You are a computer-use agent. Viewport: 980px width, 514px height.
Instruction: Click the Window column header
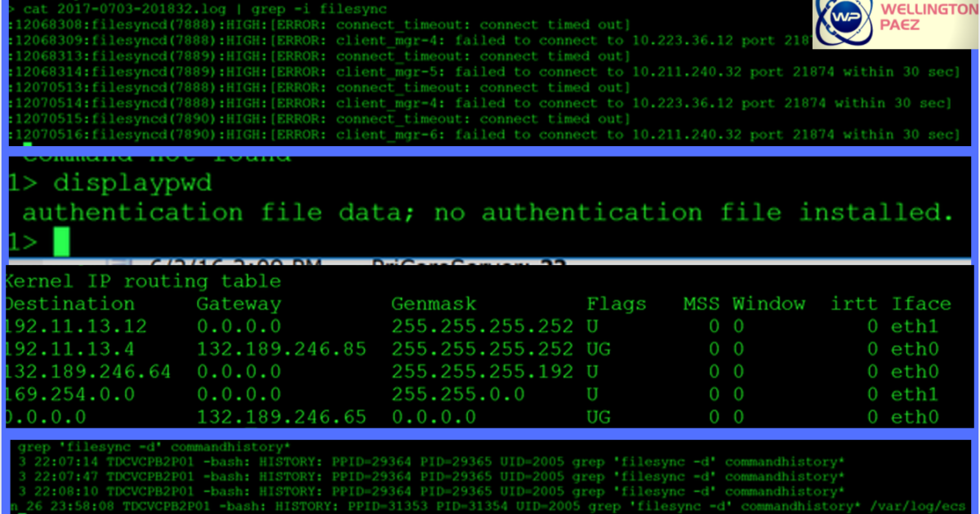[768, 304]
